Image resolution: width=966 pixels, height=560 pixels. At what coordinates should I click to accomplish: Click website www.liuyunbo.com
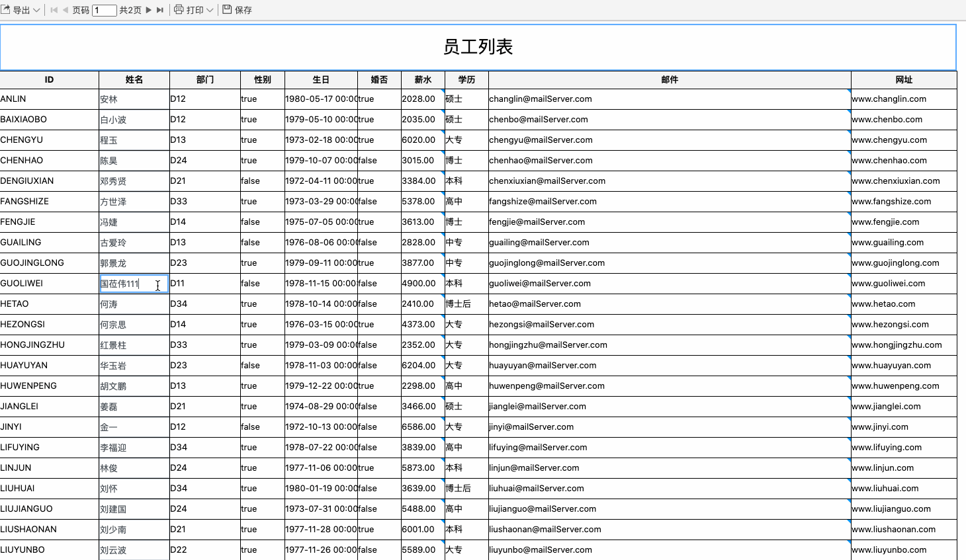tap(889, 549)
